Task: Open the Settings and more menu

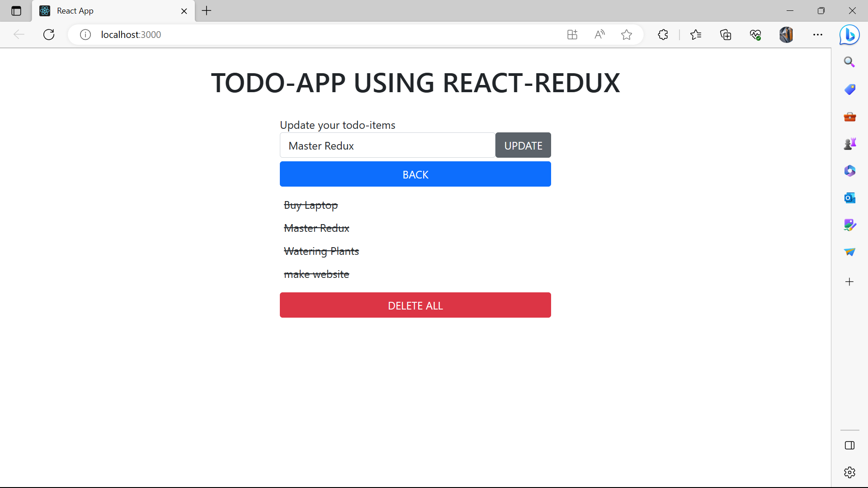Action: pyautogui.click(x=818, y=34)
